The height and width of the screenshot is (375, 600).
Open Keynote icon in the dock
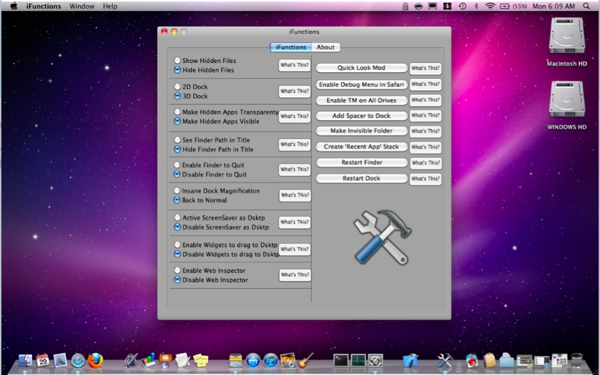tap(166, 360)
